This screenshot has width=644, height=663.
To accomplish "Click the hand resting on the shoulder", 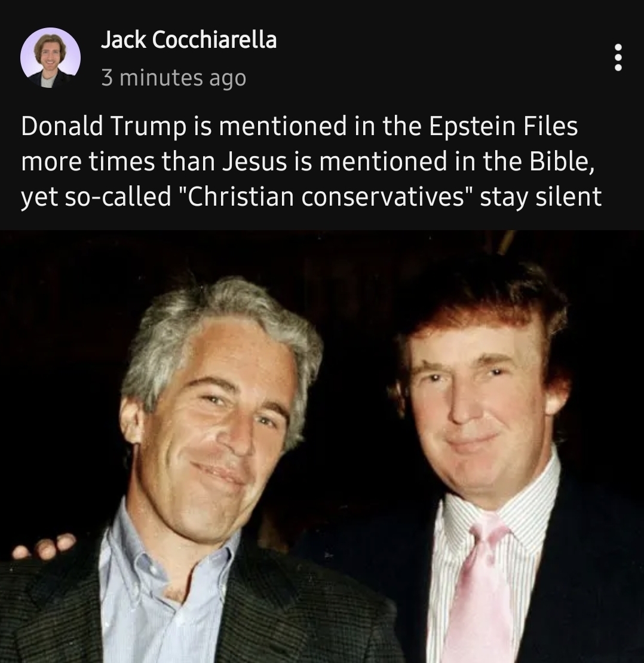I will 44,545.
